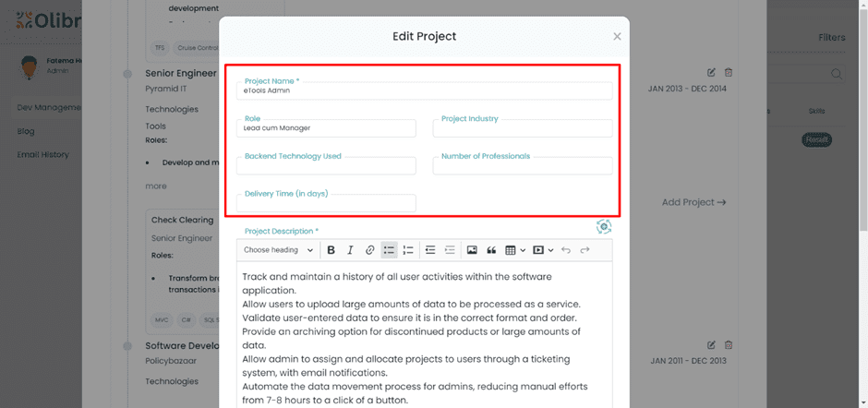Open Email History in the sidebar

[x=42, y=155]
